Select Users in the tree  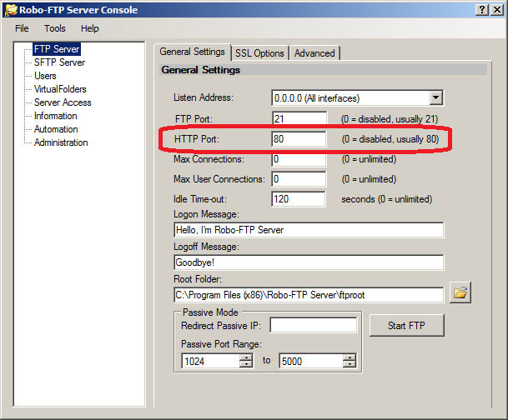[45, 76]
